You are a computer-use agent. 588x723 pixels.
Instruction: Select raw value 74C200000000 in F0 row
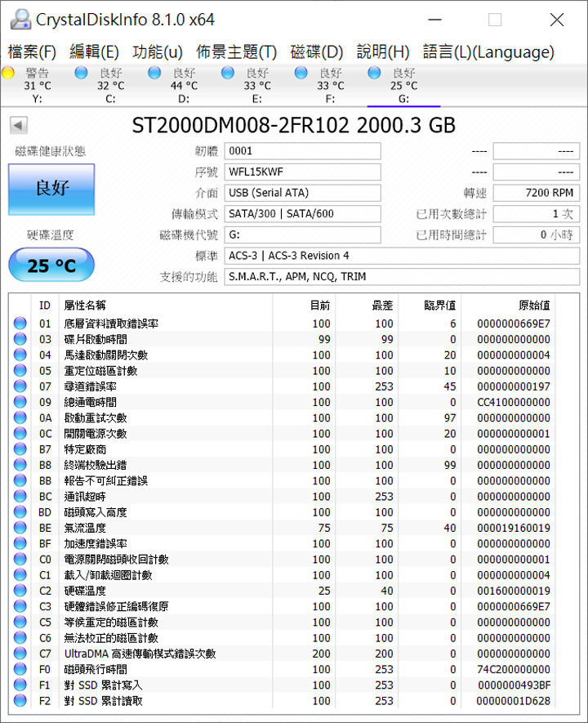tap(514, 669)
